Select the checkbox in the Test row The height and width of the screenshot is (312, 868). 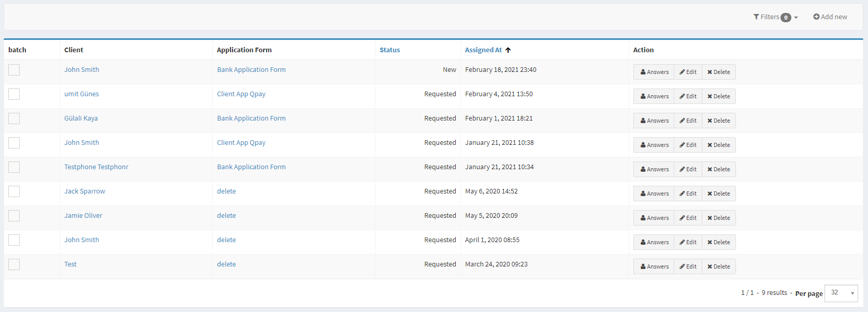tap(14, 264)
